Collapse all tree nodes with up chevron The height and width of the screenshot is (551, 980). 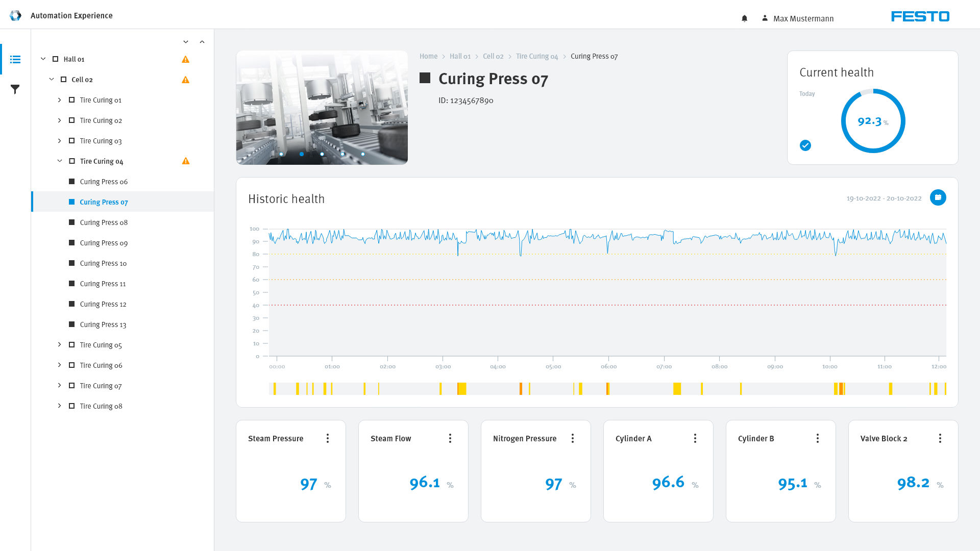pos(202,42)
